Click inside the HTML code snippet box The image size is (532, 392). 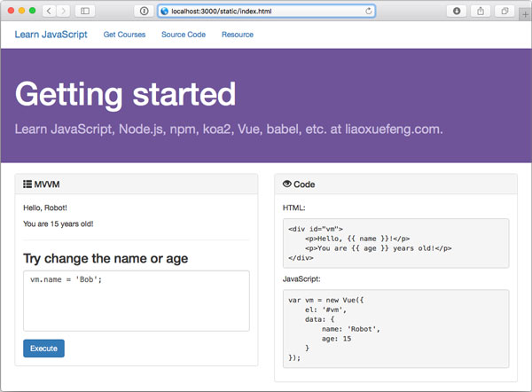395,242
